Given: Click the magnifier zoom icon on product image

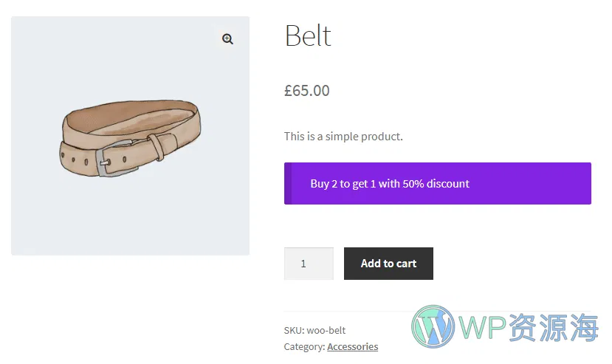Looking at the screenshot, I should click(x=227, y=39).
